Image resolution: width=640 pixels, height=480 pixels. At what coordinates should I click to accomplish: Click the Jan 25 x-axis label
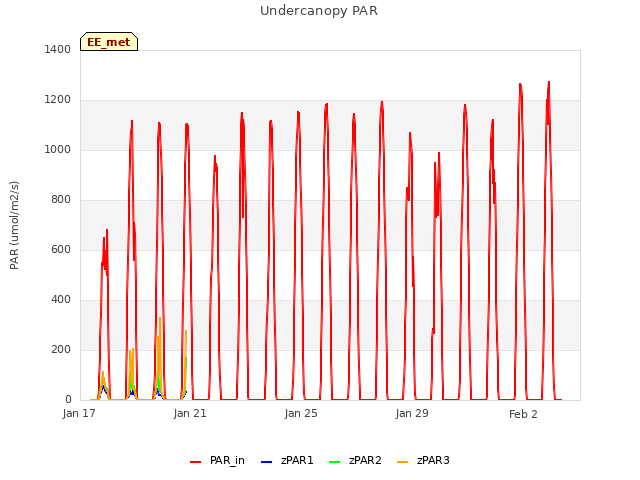click(301, 413)
